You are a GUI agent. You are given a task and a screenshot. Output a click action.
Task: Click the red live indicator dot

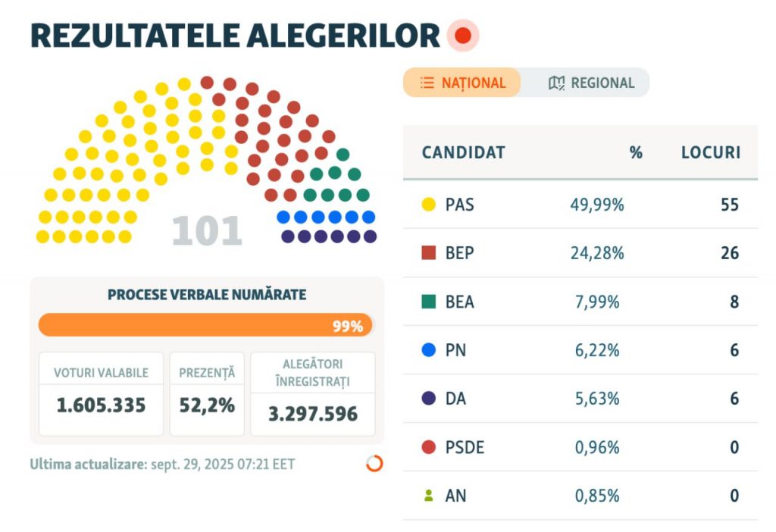tap(463, 36)
